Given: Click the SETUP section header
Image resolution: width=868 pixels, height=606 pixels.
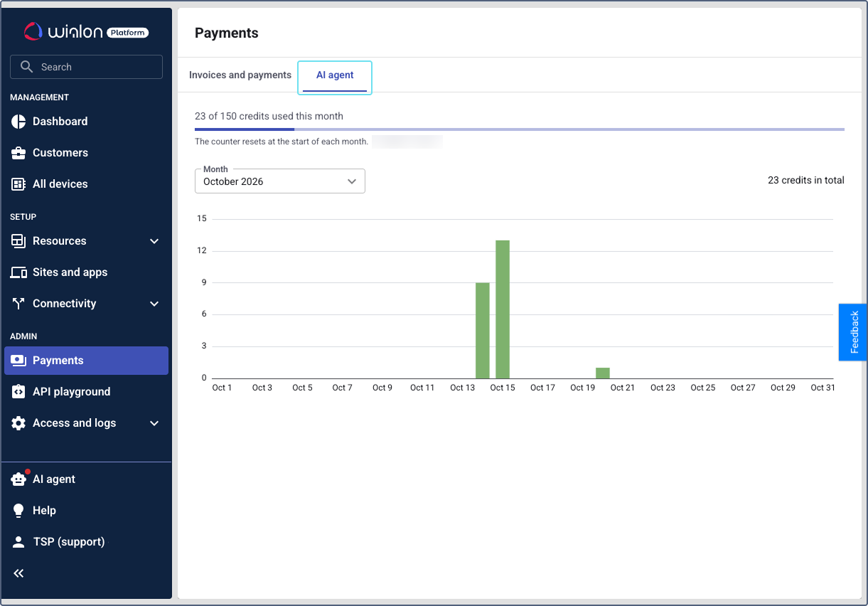Looking at the screenshot, I should coord(23,217).
